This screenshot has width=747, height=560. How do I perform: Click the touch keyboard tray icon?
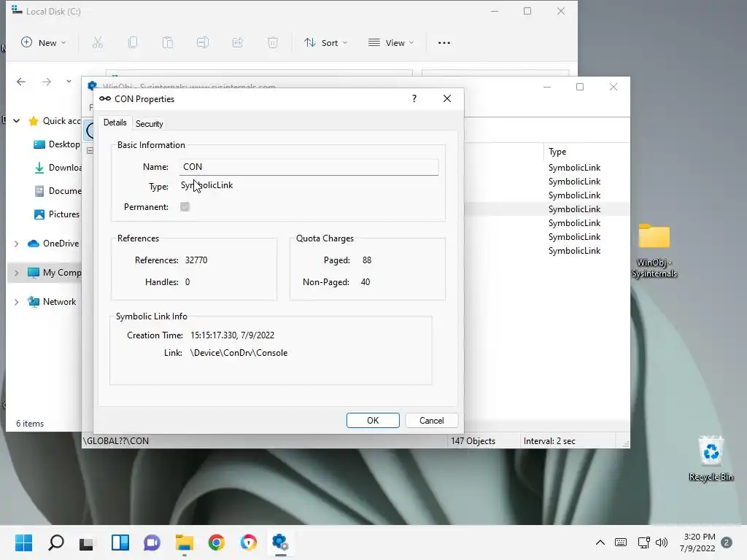(x=621, y=542)
